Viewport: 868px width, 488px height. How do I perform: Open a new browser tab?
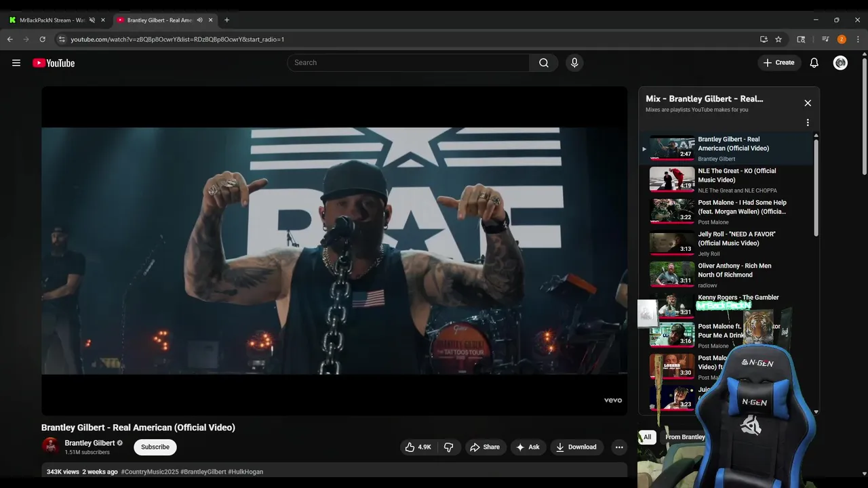tap(226, 20)
